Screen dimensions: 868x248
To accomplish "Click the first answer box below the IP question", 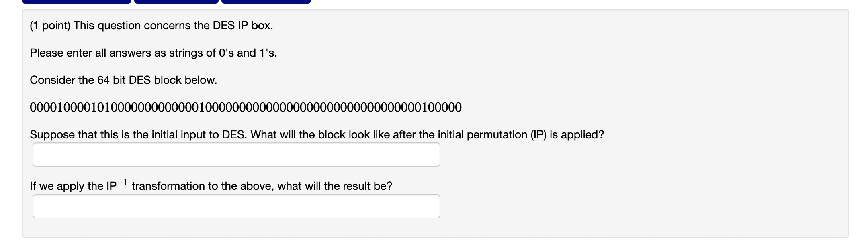I will pyautogui.click(x=236, y=154).
